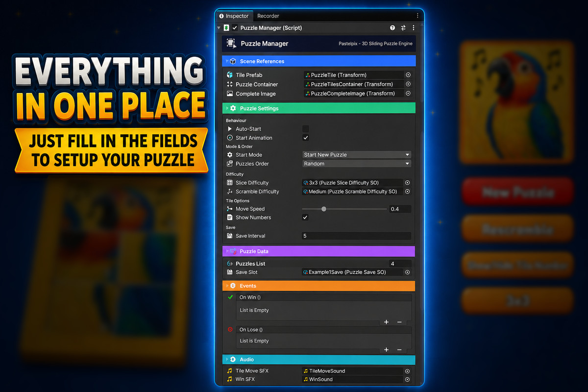
Task: Collapse the Scene References section
Action: coord(319,61)
